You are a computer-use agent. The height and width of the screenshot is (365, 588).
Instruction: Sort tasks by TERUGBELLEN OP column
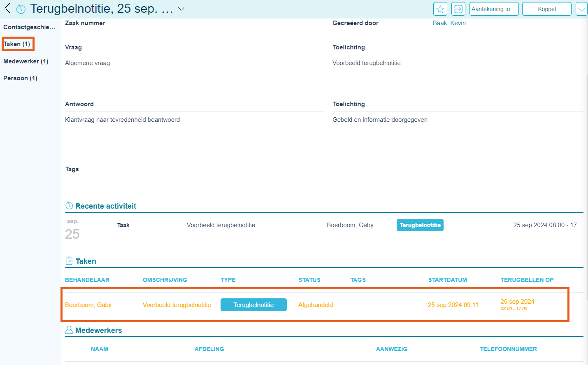tap(527, 280)
